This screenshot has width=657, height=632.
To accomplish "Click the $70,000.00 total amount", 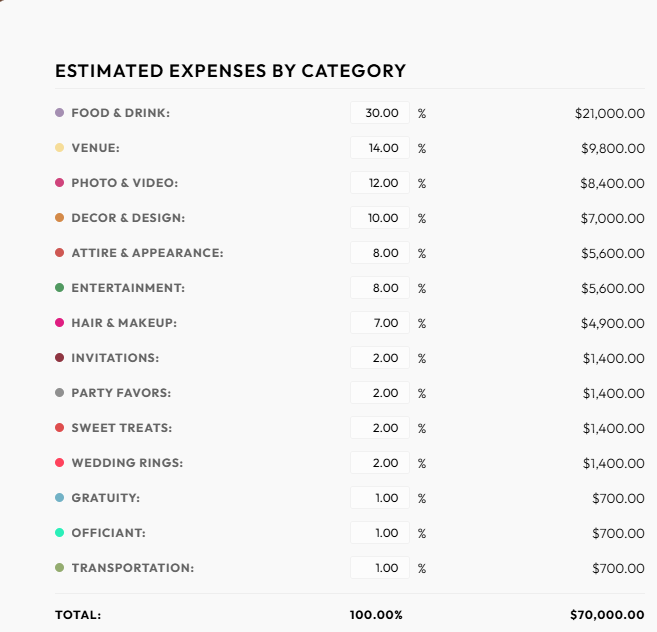I will click(606, 615).
